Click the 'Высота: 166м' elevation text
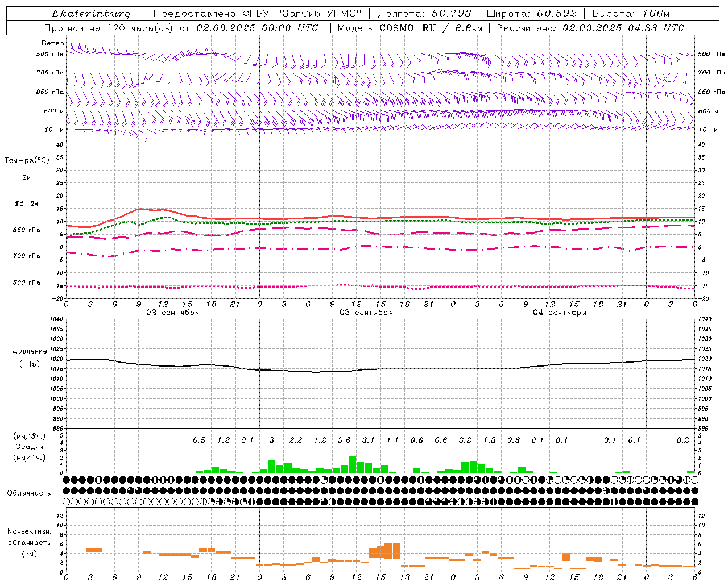This screenshot has width=728, height=582. click(x=631, y=14)
